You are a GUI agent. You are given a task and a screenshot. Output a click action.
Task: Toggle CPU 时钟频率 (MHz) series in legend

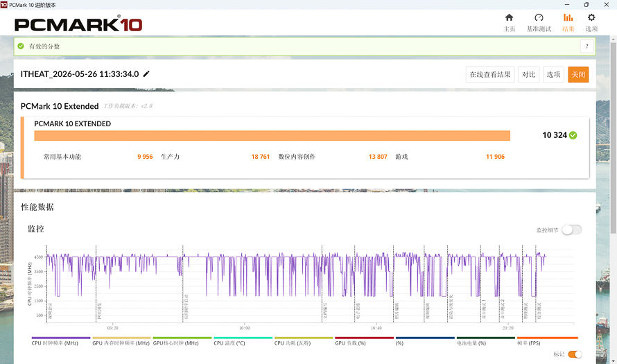(60, 341)
